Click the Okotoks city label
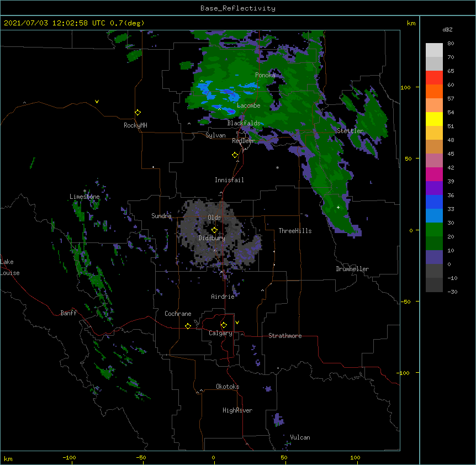 [x=228, y=387]
